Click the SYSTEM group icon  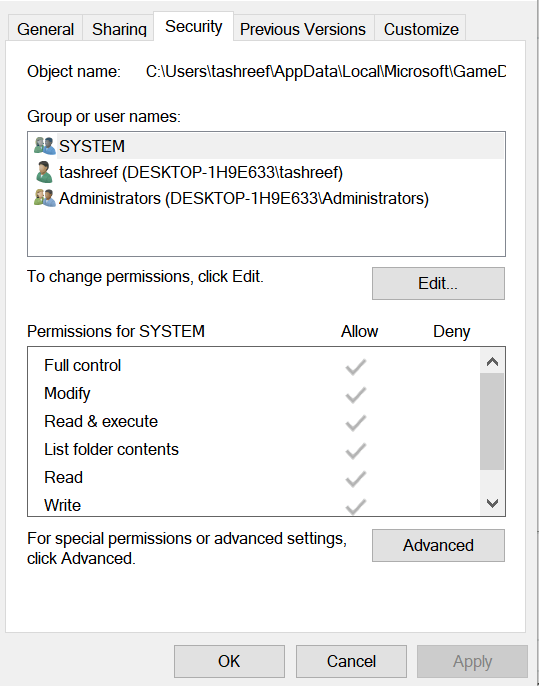[45, 146]
